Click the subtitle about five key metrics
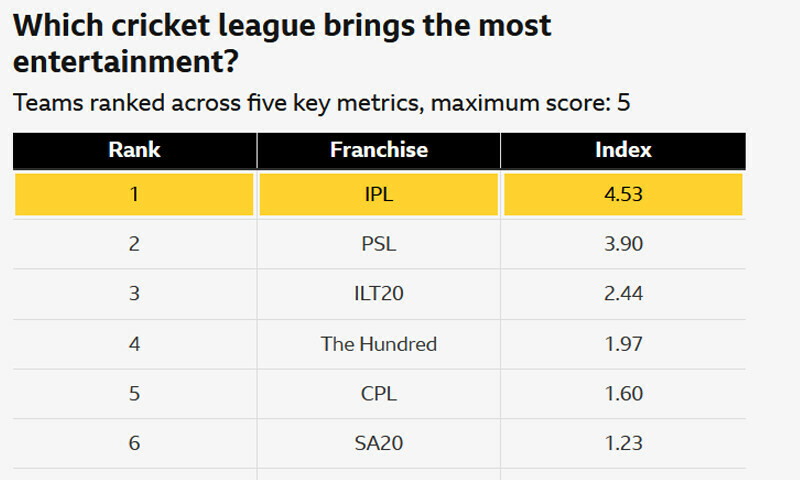This screenshot has width=800, height=480. point(321,102)
